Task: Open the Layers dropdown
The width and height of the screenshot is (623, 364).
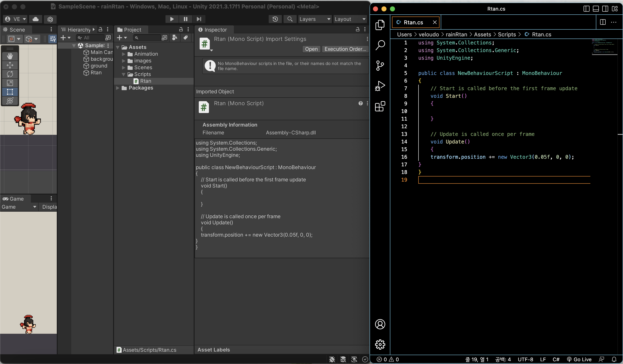Action: (315, 19)
